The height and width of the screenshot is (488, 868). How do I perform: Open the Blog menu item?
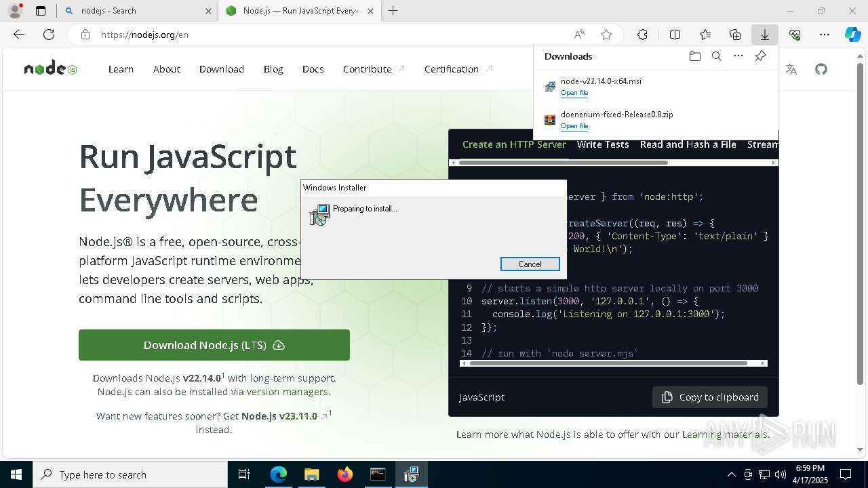[273, 69]
